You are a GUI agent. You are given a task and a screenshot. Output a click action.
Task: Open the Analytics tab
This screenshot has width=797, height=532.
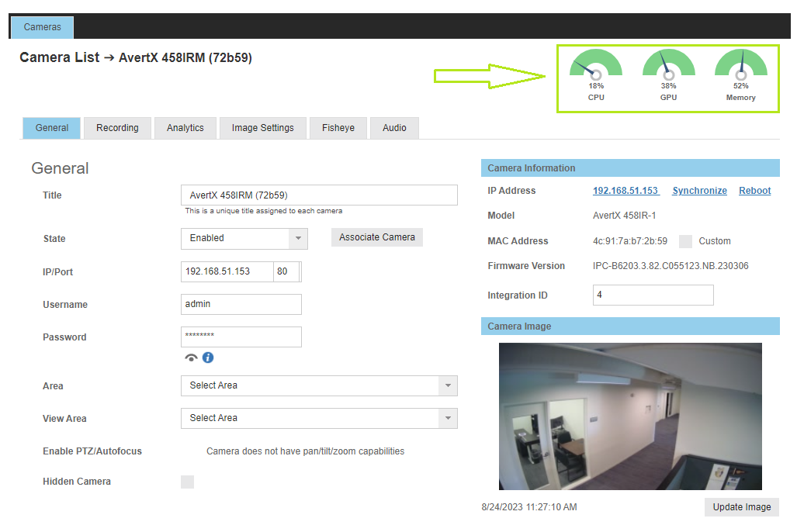pyautogui.click(x=185, y=128)
